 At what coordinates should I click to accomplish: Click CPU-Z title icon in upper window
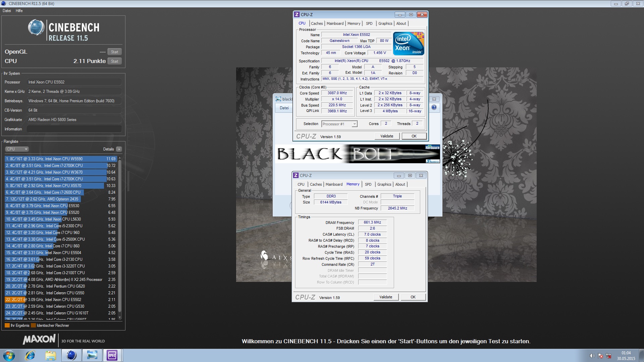point(297,14)
